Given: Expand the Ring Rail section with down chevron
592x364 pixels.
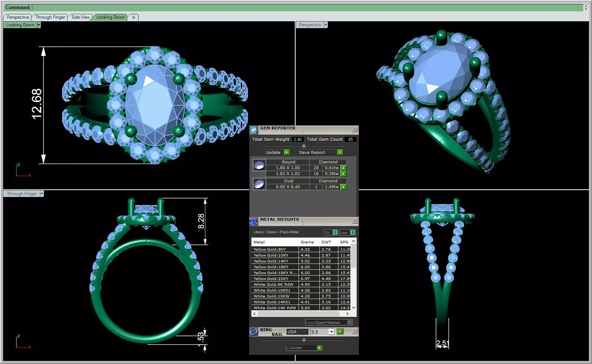Looking at the screenshot, I should (x=304, y=340).
